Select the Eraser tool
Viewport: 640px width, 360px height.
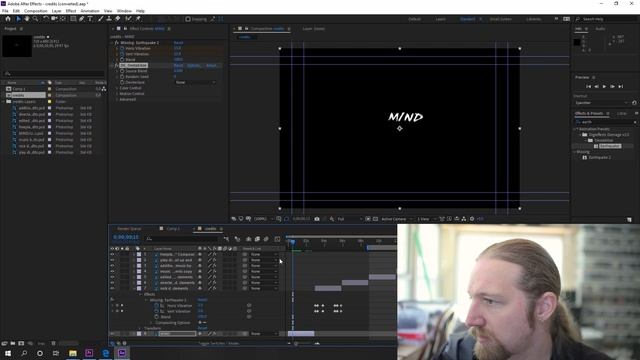pos(118,19)
